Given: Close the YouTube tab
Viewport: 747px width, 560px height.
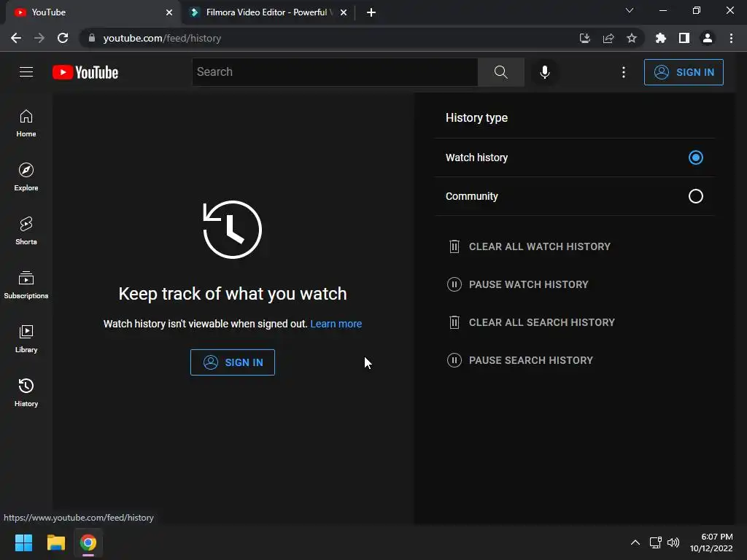Looking at the screenshot, I should coord(169,12).
